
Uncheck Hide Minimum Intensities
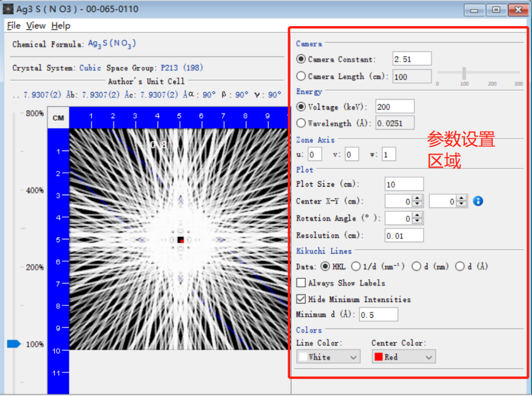301,299
